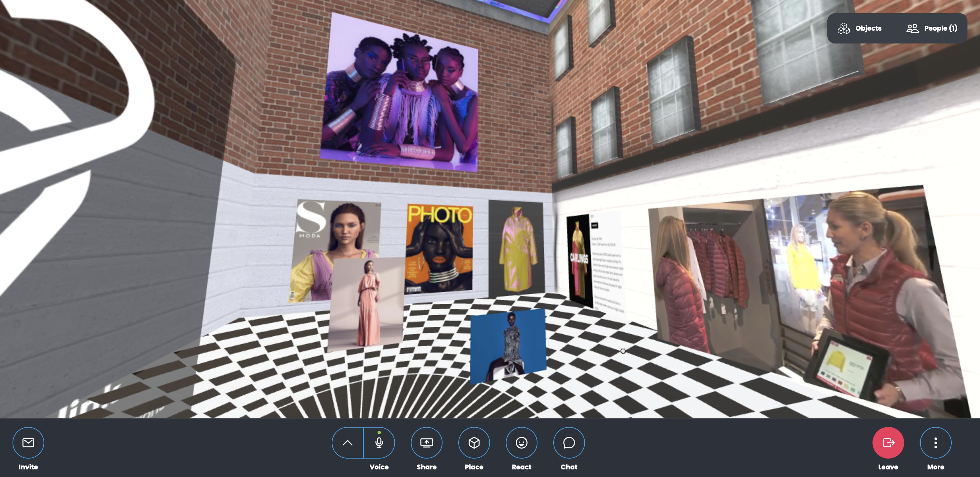Toggle the Voice microphone button
Viewport: 980px width, 477px height.
click(x=379, y=443)
